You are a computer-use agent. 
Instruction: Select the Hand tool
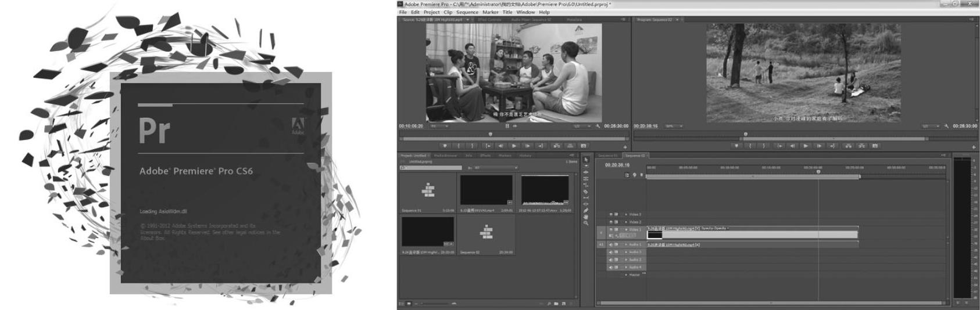point(586,217)
